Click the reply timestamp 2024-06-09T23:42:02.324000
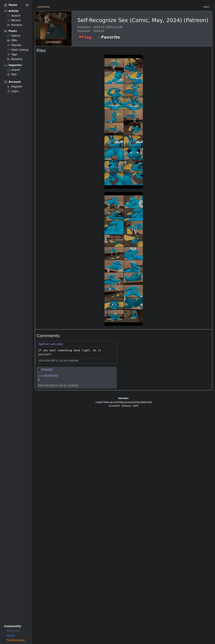 click(x=58, y=386)
